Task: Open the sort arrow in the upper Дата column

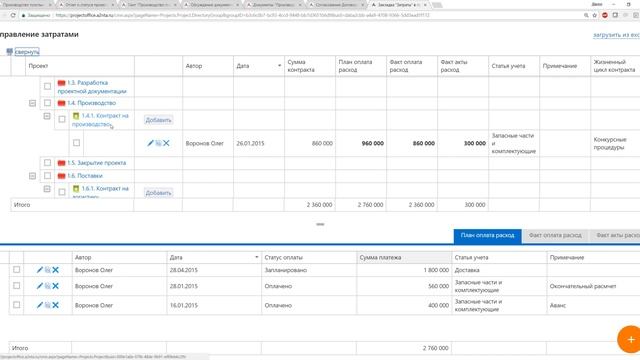Action: coord(280,66)
